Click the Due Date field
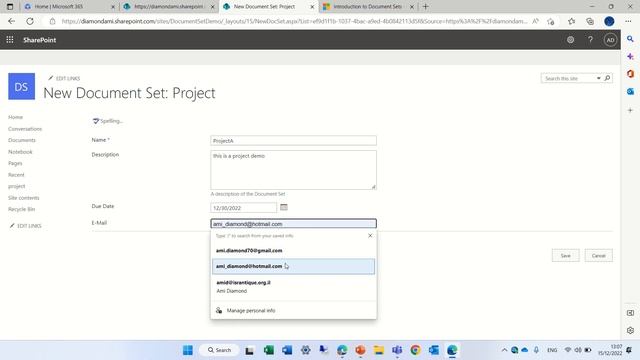This screenshot has height=360, width=640. tap(244, 208)
